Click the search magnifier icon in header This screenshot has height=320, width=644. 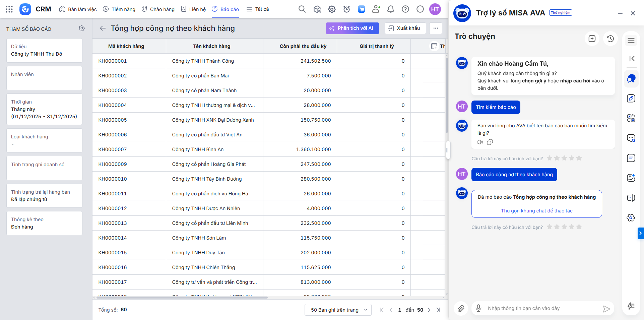tap(302, 9)
